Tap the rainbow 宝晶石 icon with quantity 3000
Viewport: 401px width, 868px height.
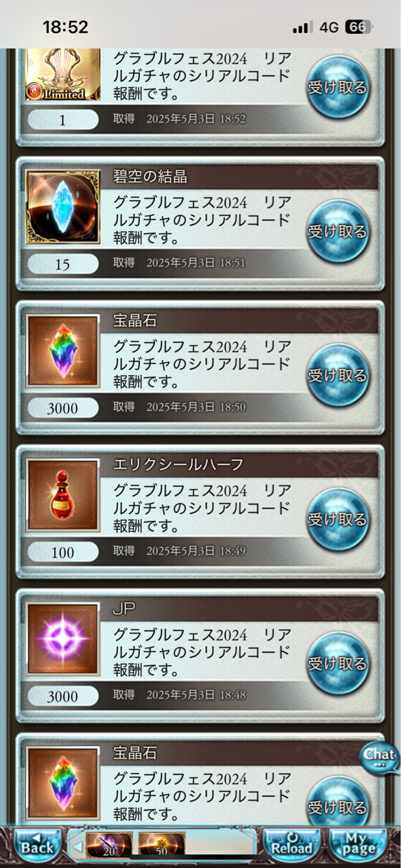[63, 351]
